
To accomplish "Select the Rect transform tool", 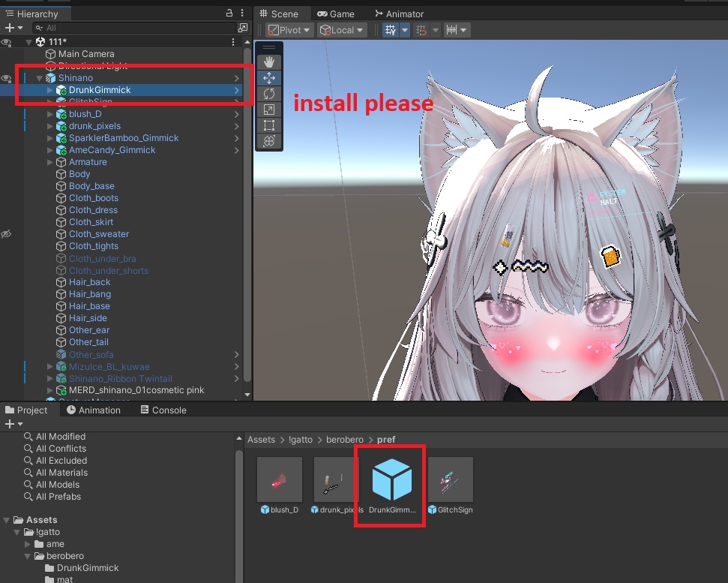I will coord(269,125).
